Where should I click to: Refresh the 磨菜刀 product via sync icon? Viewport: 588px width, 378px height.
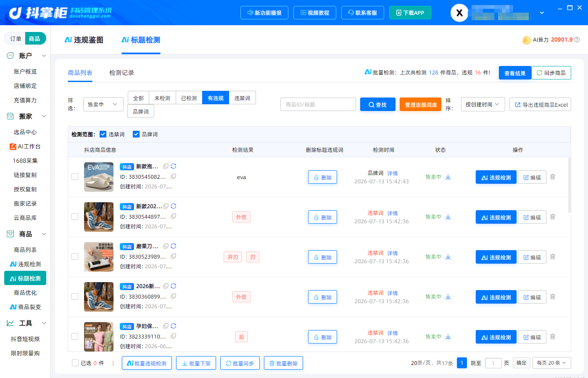pos(174,246)
